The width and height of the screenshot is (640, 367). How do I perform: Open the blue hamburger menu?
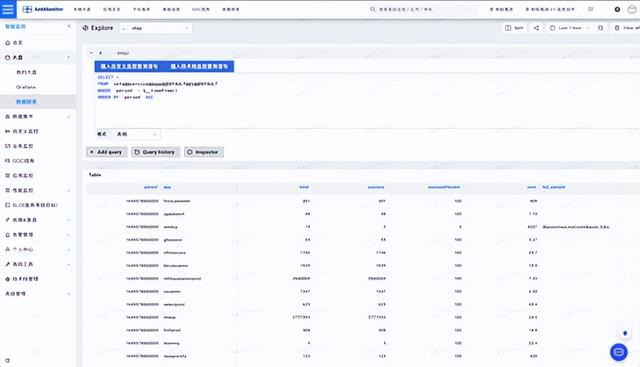8,9
